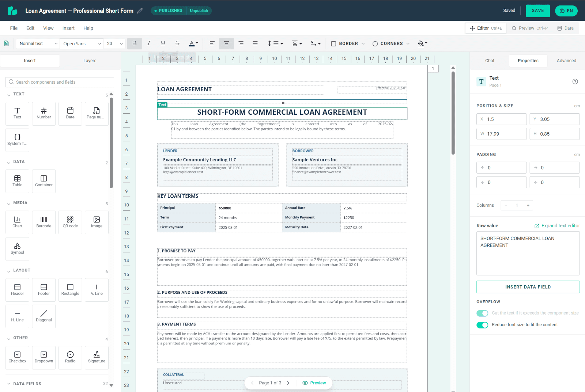Apply strikethrough formatting
The height and width of the screenshot is (392, 585).
177,43
